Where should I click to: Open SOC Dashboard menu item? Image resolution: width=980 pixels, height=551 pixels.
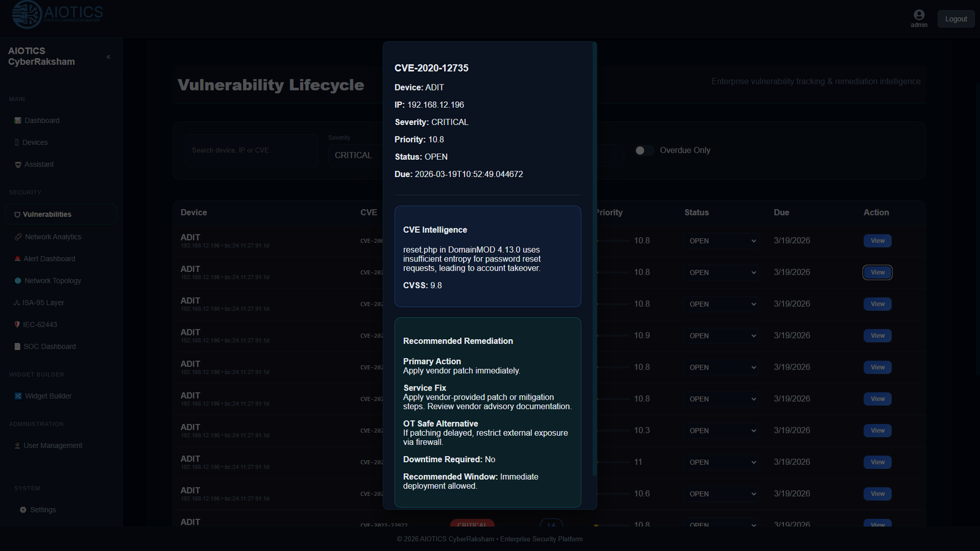pos(50,347)
